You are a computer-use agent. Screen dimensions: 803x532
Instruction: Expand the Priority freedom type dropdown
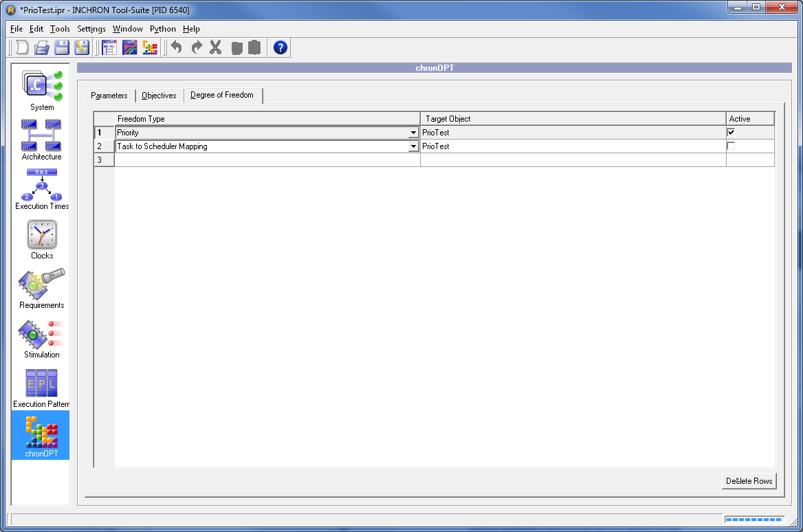413,133
